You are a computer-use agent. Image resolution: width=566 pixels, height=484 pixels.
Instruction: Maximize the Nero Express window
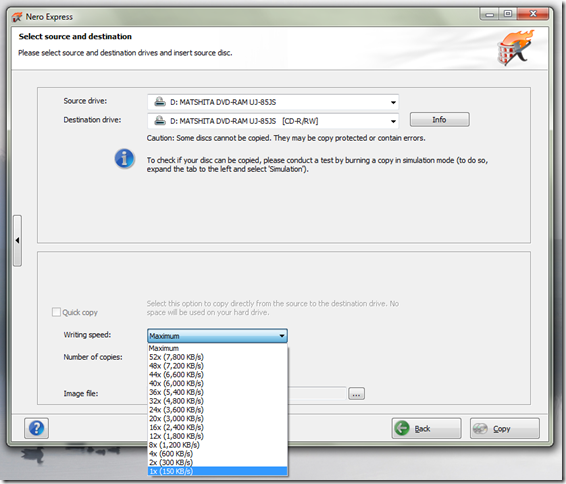[508, 14]
